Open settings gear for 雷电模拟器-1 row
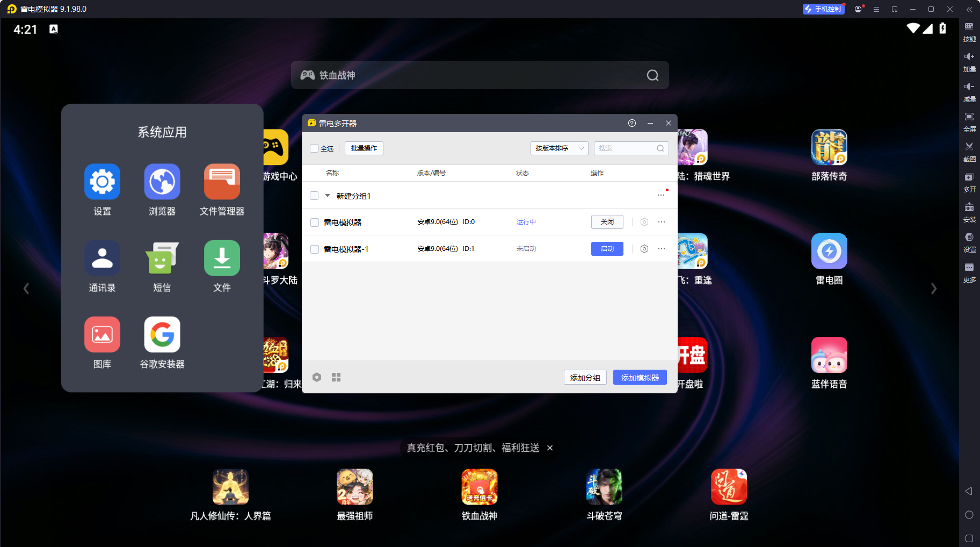The width and height of the screenshot is (980, 547). (x=644, y=249)
